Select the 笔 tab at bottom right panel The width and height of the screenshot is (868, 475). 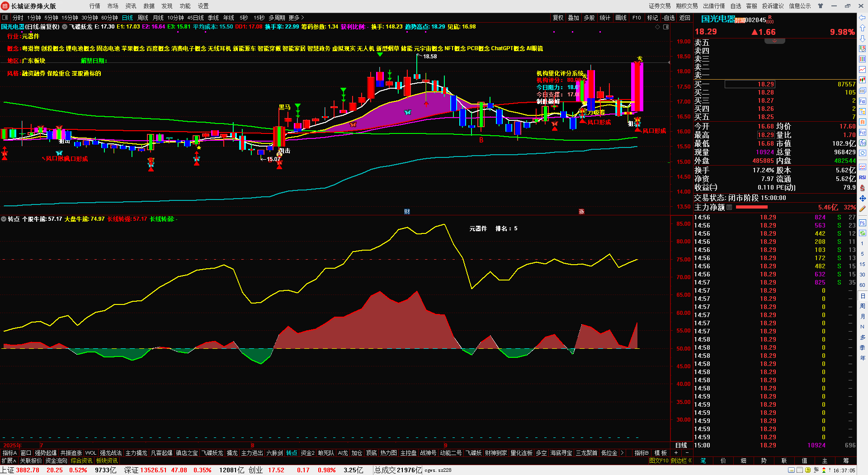tap(703, 461)
